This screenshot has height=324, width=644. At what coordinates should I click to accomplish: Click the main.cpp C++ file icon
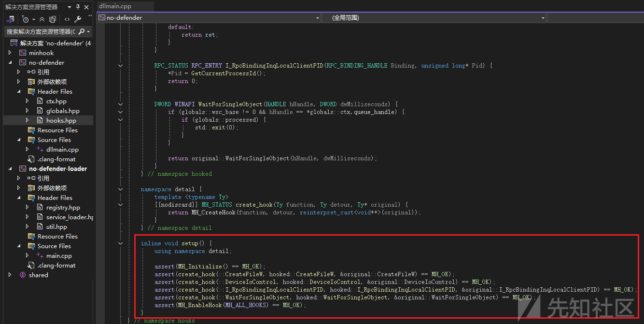coord(40,255)
